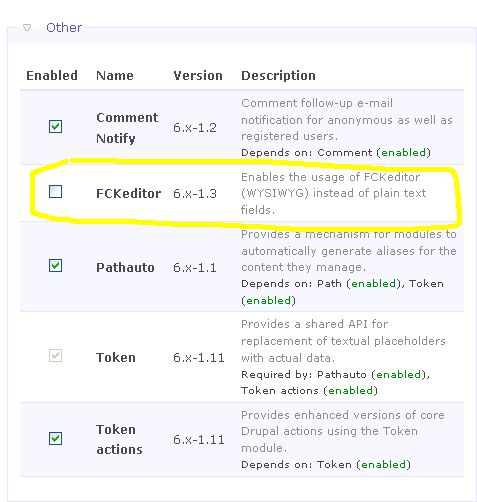Image resolution: width=477 pixels, height=502 pixels.
Task: Select the Comment Notify module name
Action: pos(127,128)
